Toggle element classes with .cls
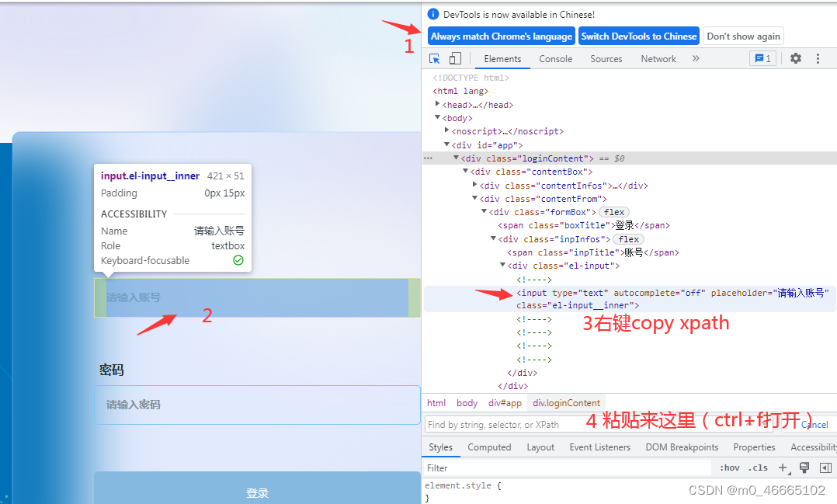 759,467
